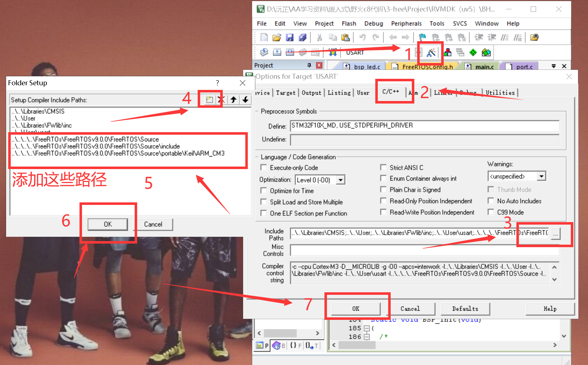Click the Cut scissors icon
Viewport: 588px width, 365px height.
tap(319, 37)
